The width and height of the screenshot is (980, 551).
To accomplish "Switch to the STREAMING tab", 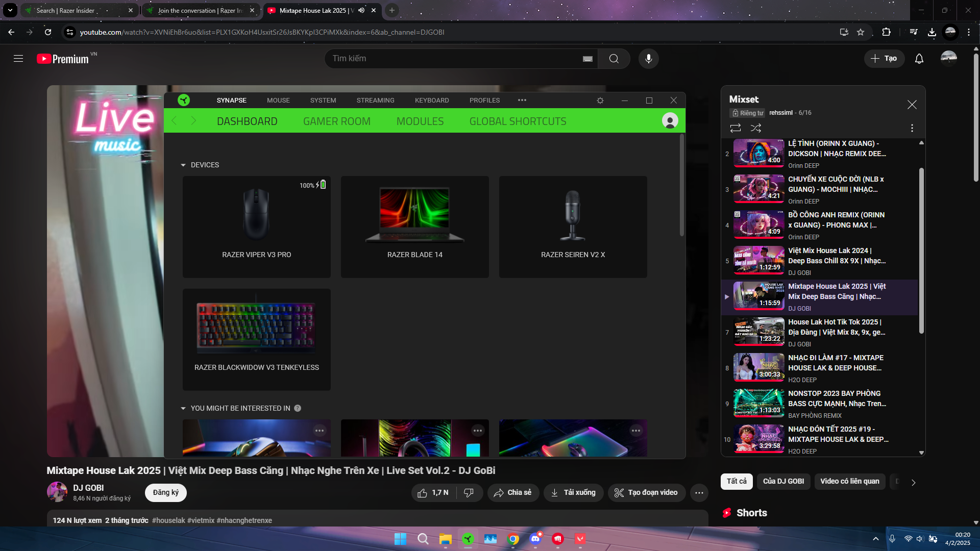I will 376,101.
